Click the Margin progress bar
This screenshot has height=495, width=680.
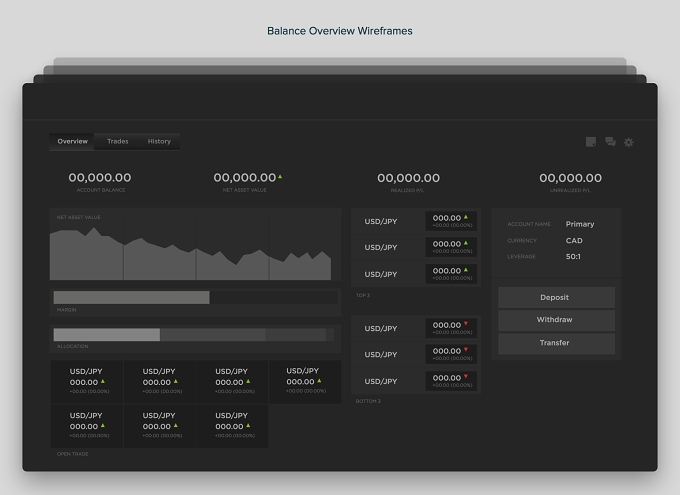[196, 297]
